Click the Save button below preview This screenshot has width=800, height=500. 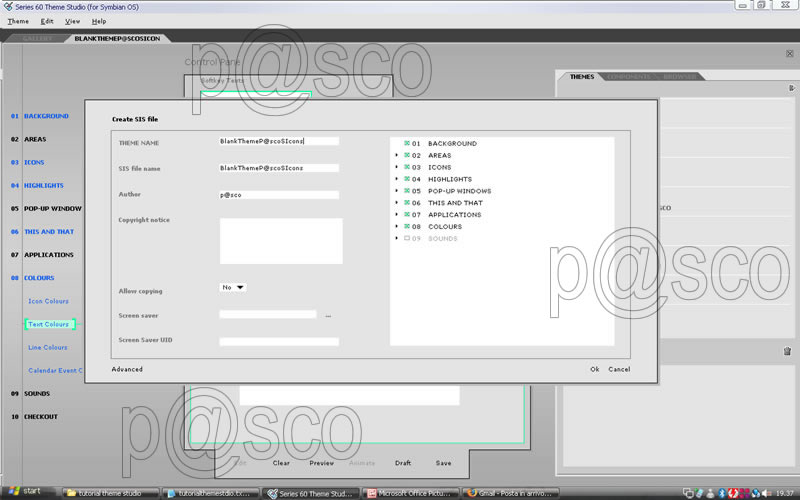coord(443,463)
